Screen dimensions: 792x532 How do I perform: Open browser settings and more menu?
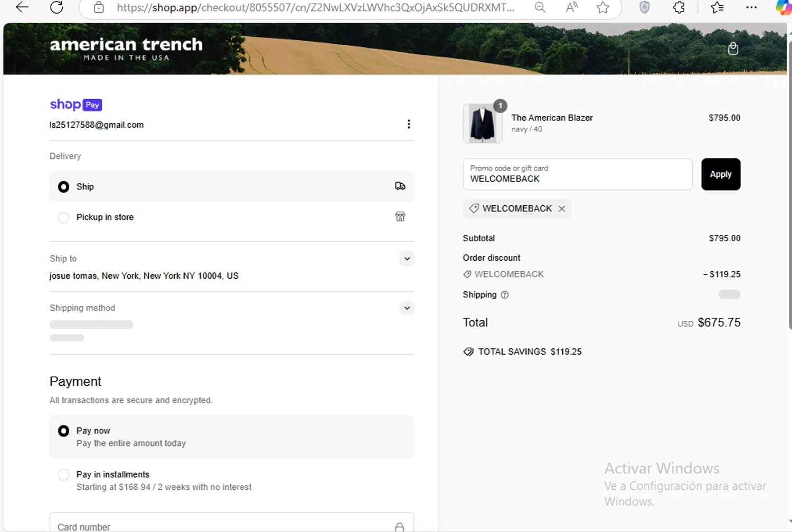(x=751, y=7)
